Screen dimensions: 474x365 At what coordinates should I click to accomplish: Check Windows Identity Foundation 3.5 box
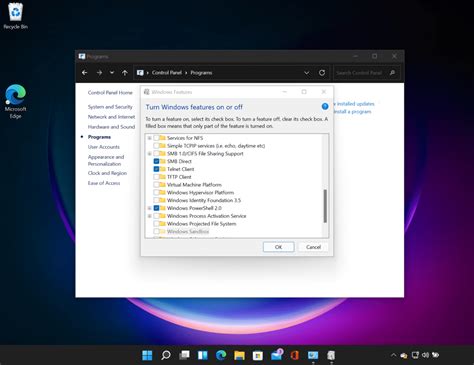pyautogui.click(x=156, y=200)
